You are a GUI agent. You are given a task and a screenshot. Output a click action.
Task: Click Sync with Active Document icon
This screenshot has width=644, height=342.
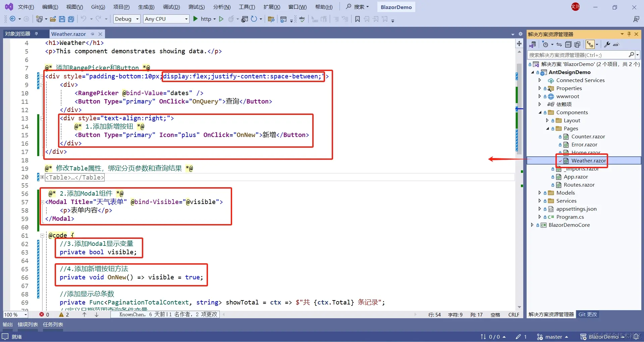tap(559, 45)
